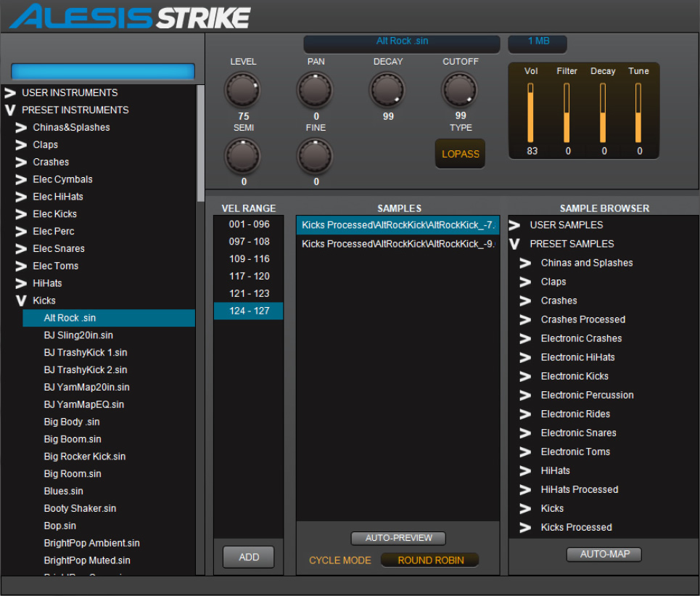Collapse the PRESET INSTRUMENTS tree

click(10, 110)
